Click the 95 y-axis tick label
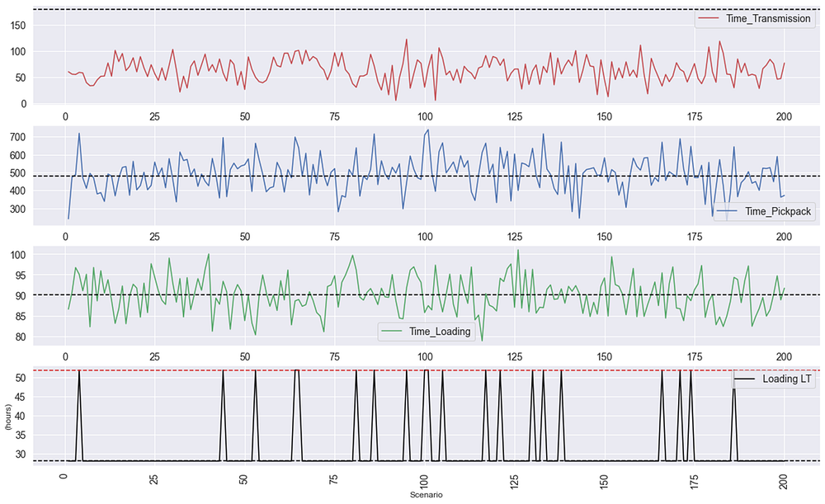Image resolution: width=825 pixels, height=504 pixels. (x=21, y=276)
